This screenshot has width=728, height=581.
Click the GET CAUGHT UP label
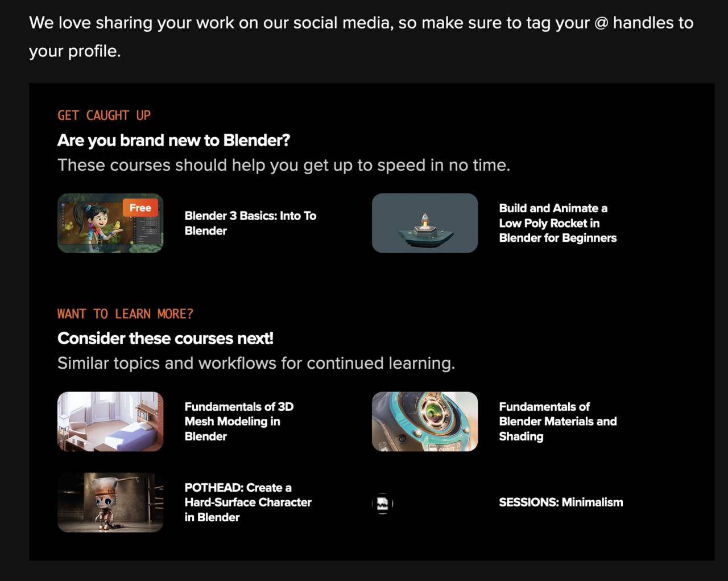pyautogui.click(x=104, y=116)
